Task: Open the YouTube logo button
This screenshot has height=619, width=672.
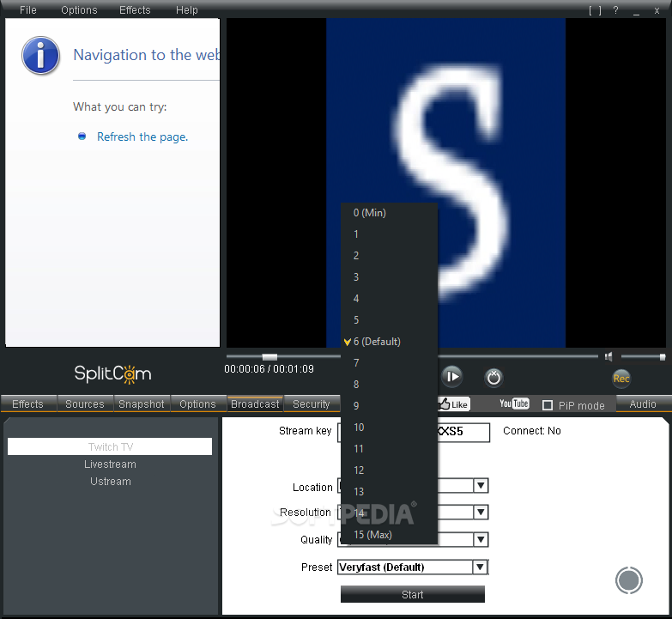Action: 514,404
